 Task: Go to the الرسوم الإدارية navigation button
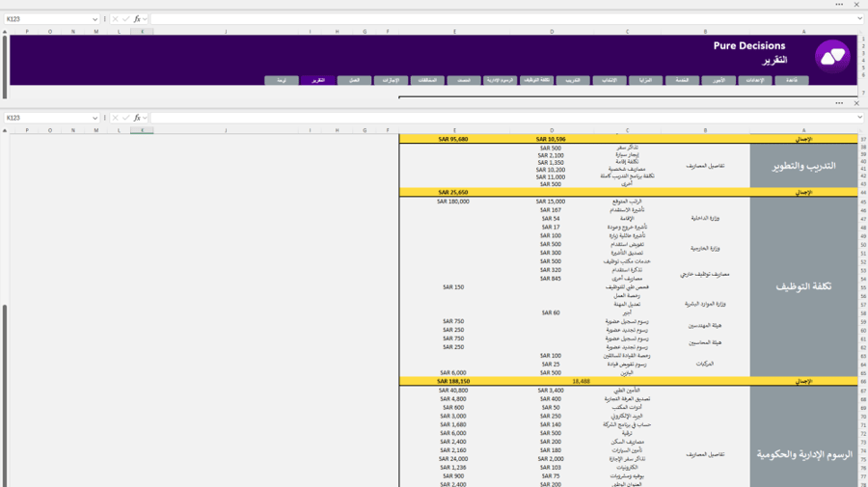pos(500,80)
